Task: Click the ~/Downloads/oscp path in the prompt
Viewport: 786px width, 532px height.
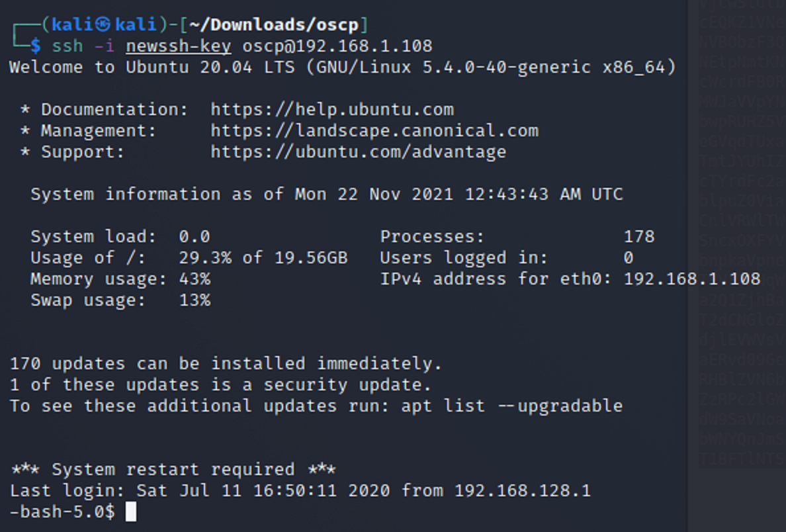Action: click(273, 25)
